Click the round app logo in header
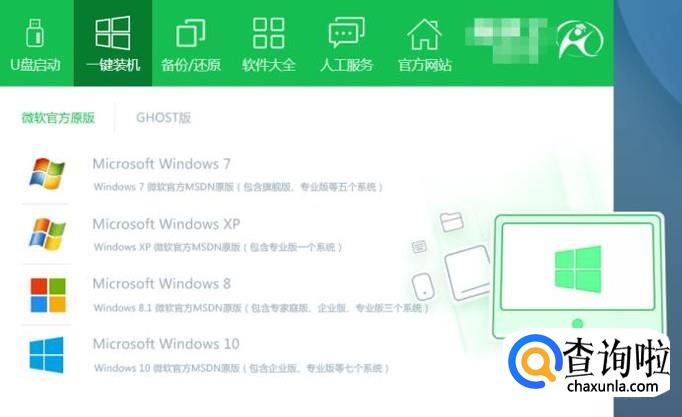This screenshot has height=417, width=682. pyautogui.click(x=580, y=40)
